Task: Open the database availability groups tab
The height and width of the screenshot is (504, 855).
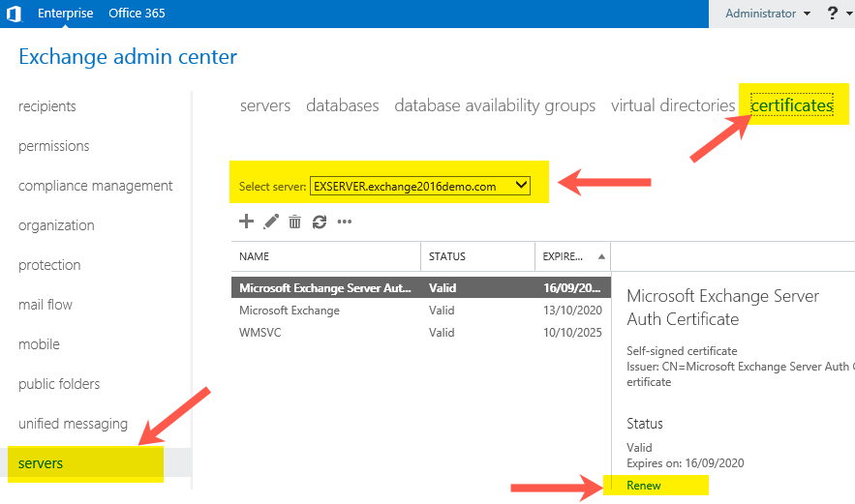Action: (495, 105)
